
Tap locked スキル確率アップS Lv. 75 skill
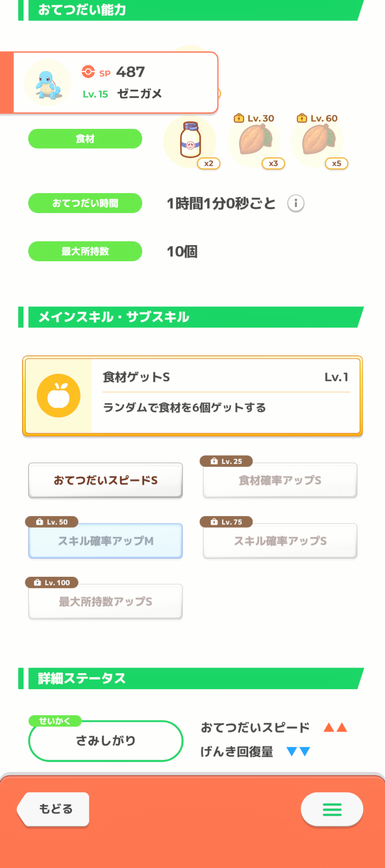point(280,541)
